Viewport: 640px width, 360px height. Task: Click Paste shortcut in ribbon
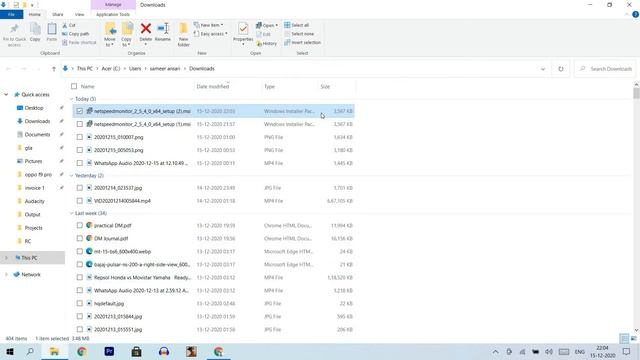coord(79,42)
